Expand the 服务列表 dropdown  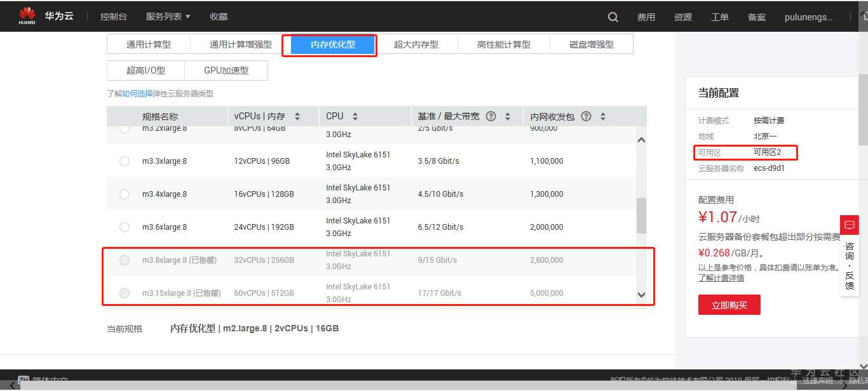168,17
